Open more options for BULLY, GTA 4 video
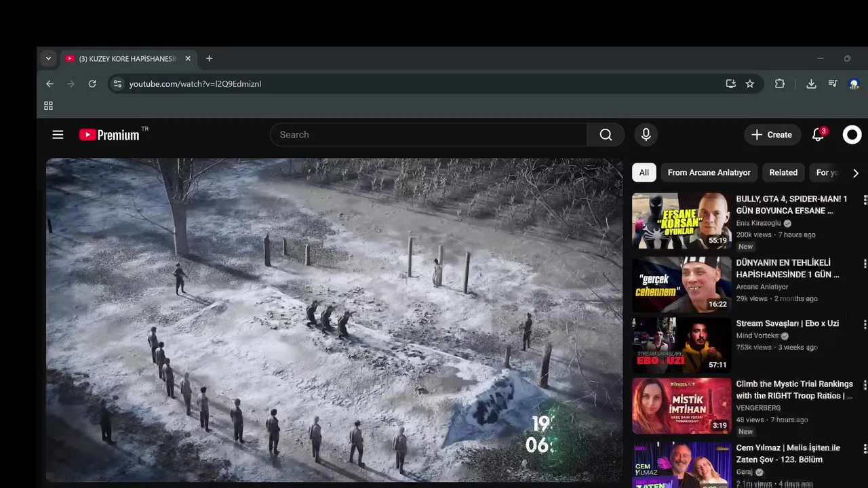The height and width of the screenshot is (488, 868). (865, 200)
